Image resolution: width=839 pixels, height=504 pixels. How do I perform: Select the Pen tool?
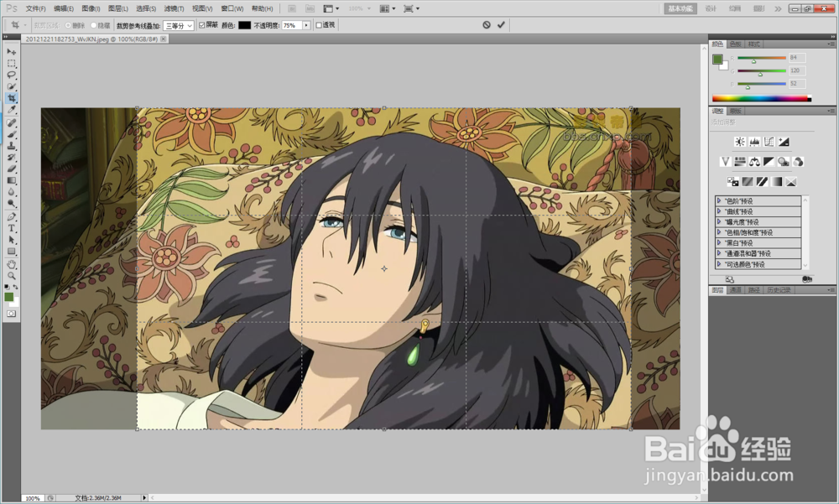[11, 216]
